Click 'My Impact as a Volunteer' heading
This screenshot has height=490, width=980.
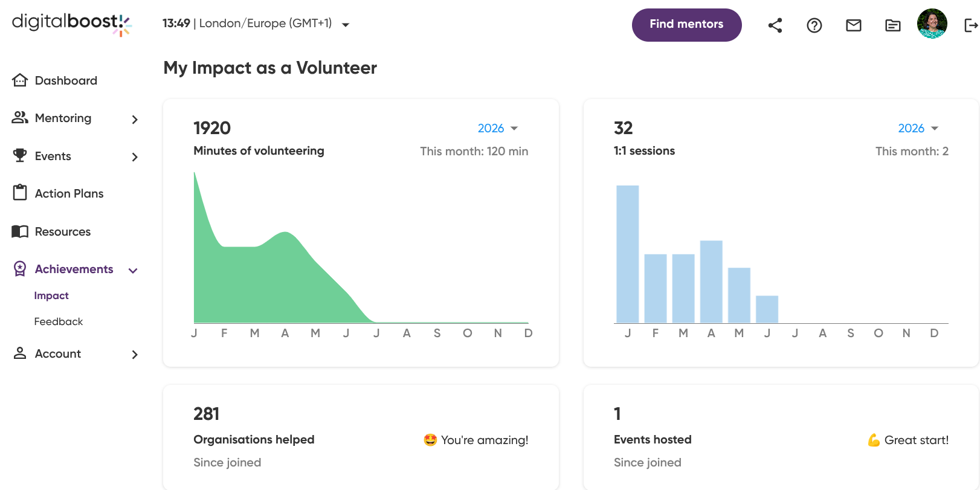click(x=270, y=68)
